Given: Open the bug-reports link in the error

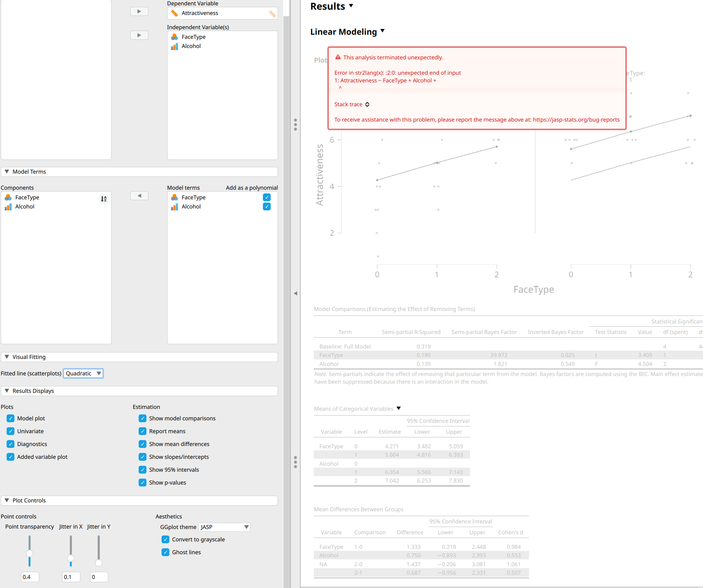Looking at the screenshot, I should (577, 120).
